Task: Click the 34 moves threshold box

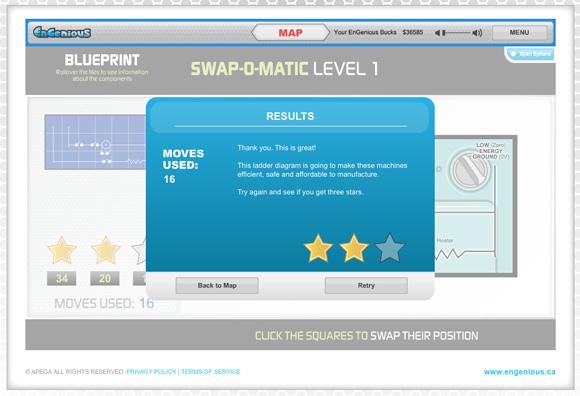Action: click(x=62, y=278)
